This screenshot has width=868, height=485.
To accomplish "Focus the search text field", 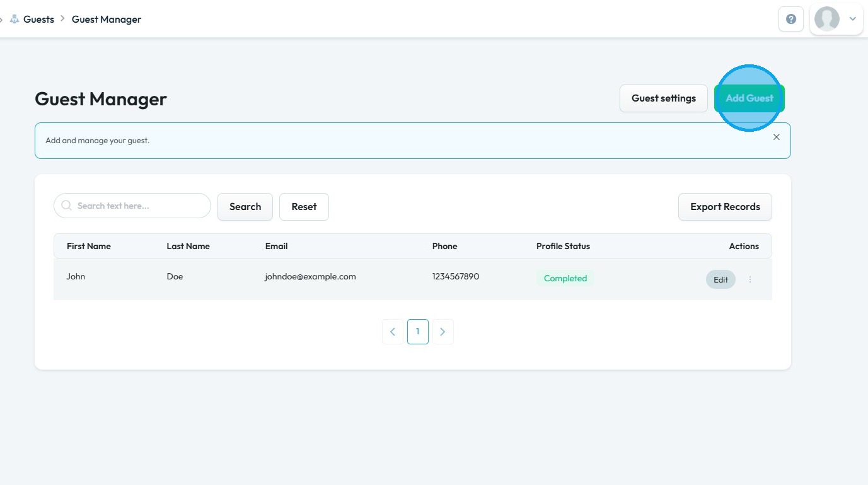I will [140, 206].
